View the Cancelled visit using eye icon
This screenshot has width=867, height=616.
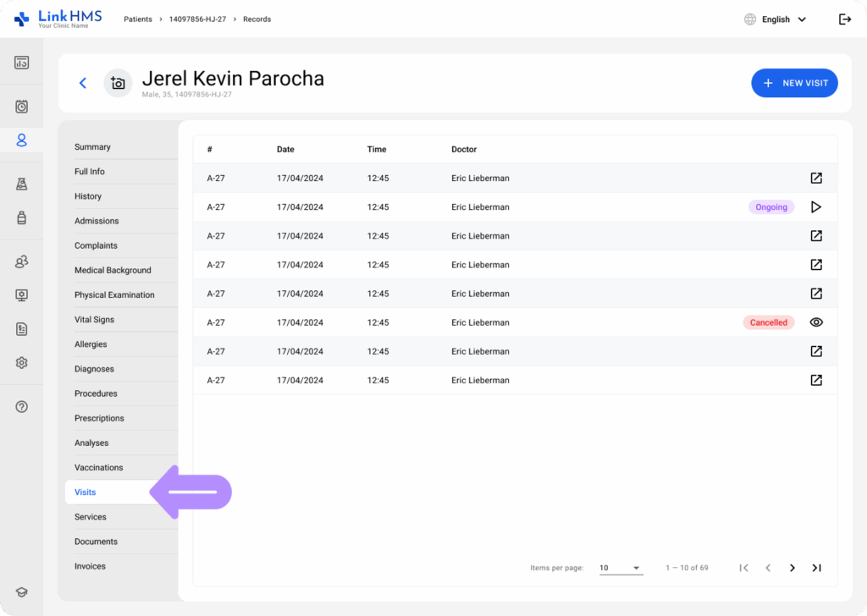815,322
